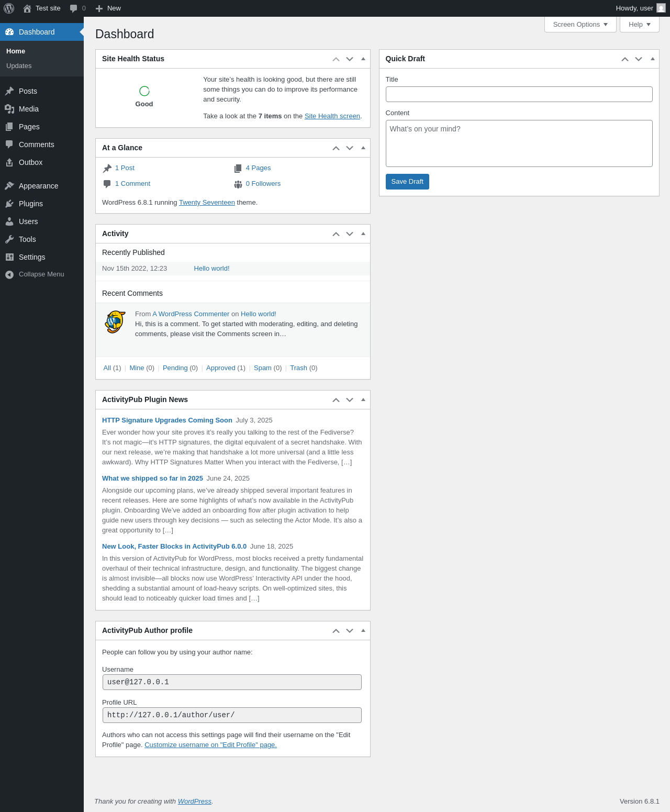
Task: Move the At a Glance panel down
Action: (x=350, y=148)
